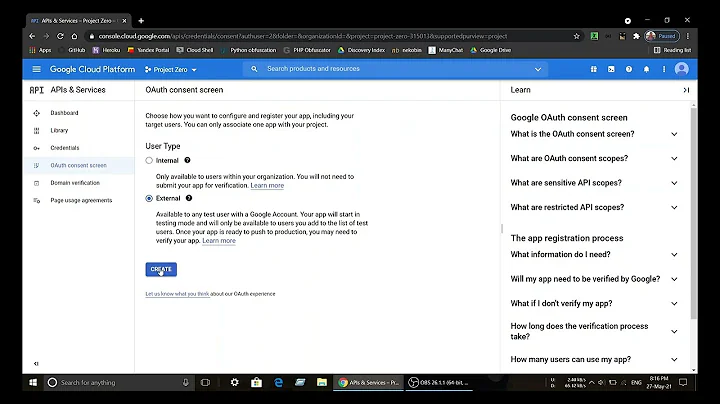
Task: Open the help question mark in header
Action: (629, 69)
